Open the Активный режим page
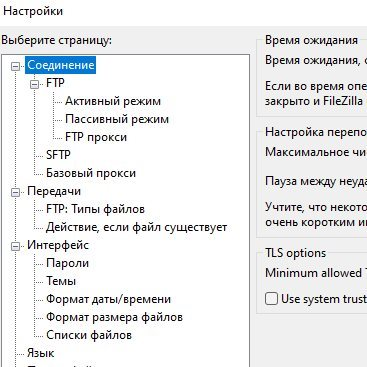The width and height of the screenshot is (367, 367). click(x=113, y=101)
